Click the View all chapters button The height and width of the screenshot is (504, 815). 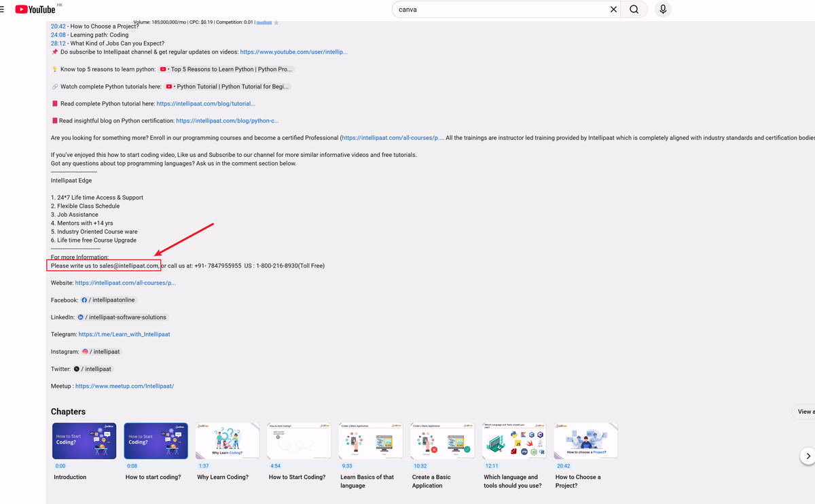804,412
